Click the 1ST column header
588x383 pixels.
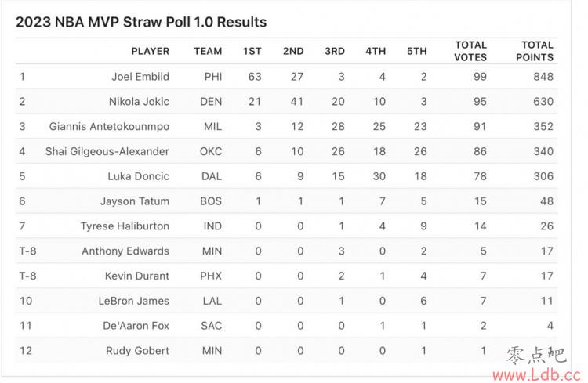click(x=252, y=51)
